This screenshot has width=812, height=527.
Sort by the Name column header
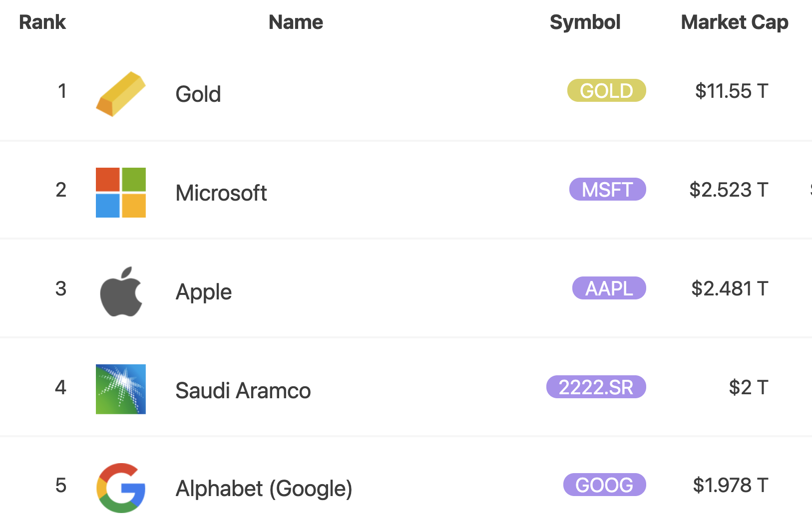(x=296, y=22)
